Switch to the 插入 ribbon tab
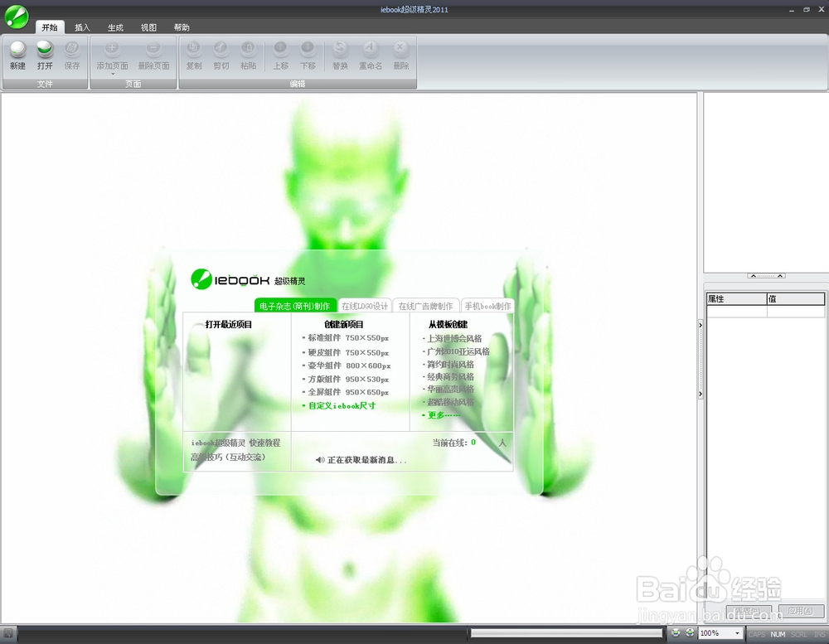This screenshot has width=829, height=644. (82, 27)
